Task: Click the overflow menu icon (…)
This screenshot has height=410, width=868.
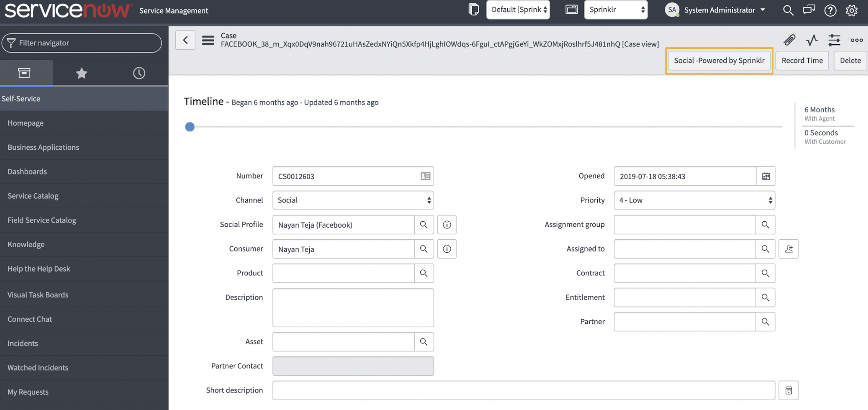Action: (x=857, y=39)
